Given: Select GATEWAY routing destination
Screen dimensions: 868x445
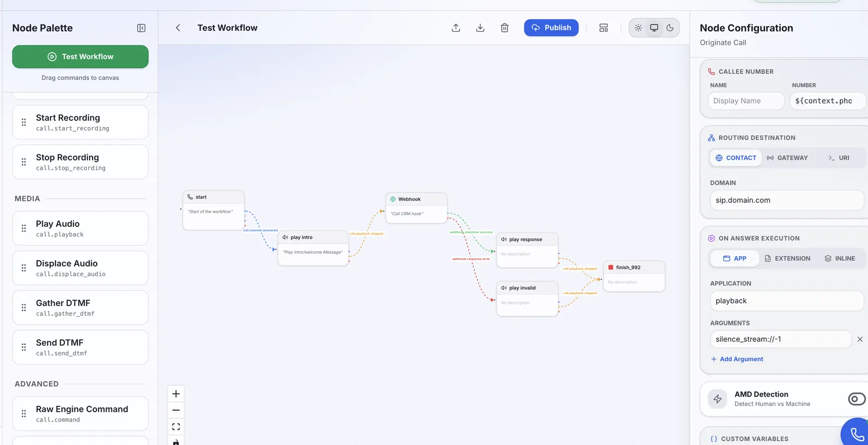Looking at the screenshot, I should (787, 158).
